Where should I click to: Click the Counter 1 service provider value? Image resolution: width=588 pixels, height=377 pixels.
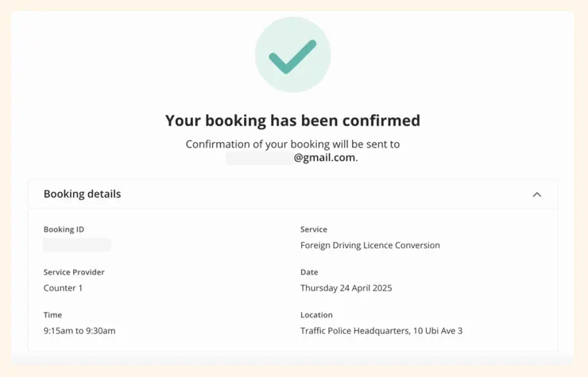tap(63, 288)
